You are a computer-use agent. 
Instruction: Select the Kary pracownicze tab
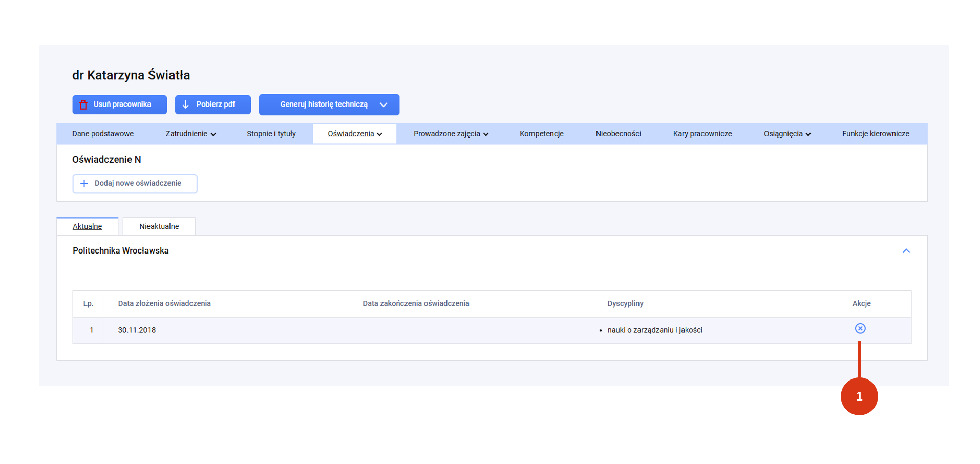pos(702,134)
